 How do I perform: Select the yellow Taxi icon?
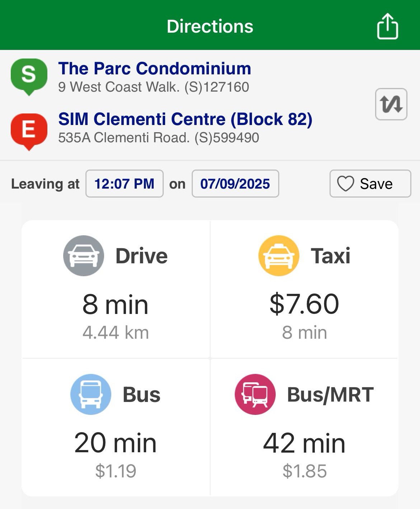279,256
